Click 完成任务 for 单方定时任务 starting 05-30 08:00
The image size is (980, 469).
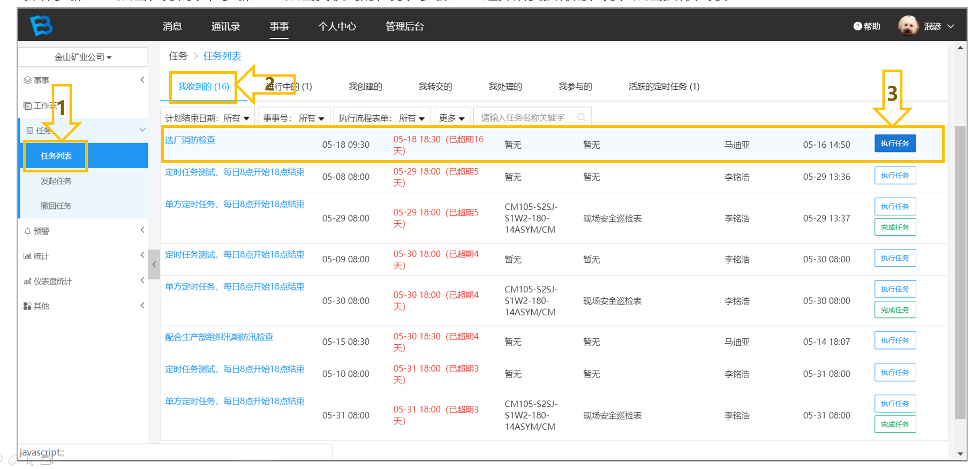(895, 310)
